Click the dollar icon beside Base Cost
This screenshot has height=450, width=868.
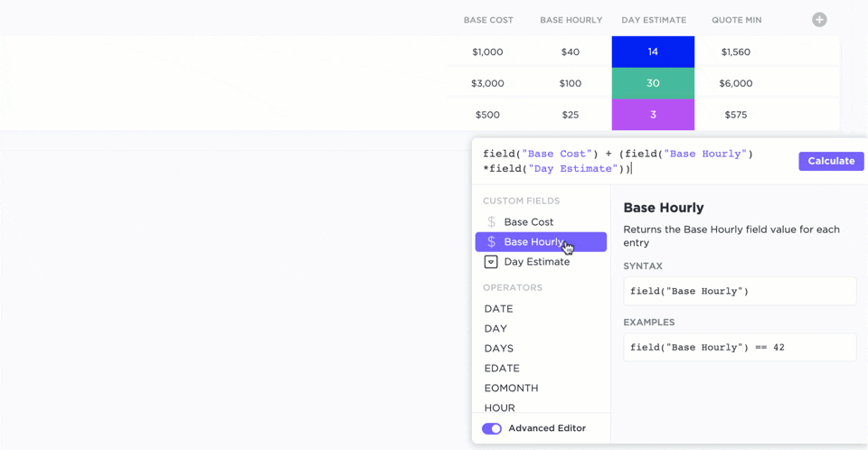pyautogui.click(x=491, y=222)
